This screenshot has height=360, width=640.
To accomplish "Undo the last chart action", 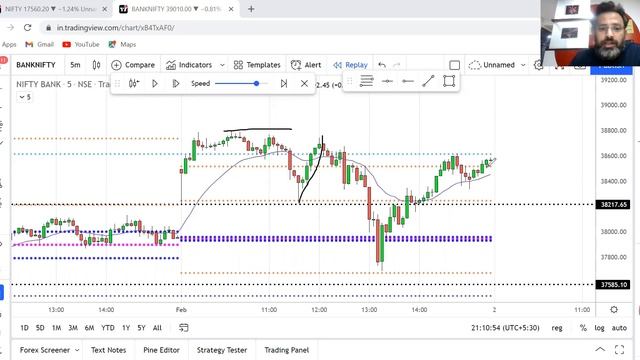I will click(382, 65).
